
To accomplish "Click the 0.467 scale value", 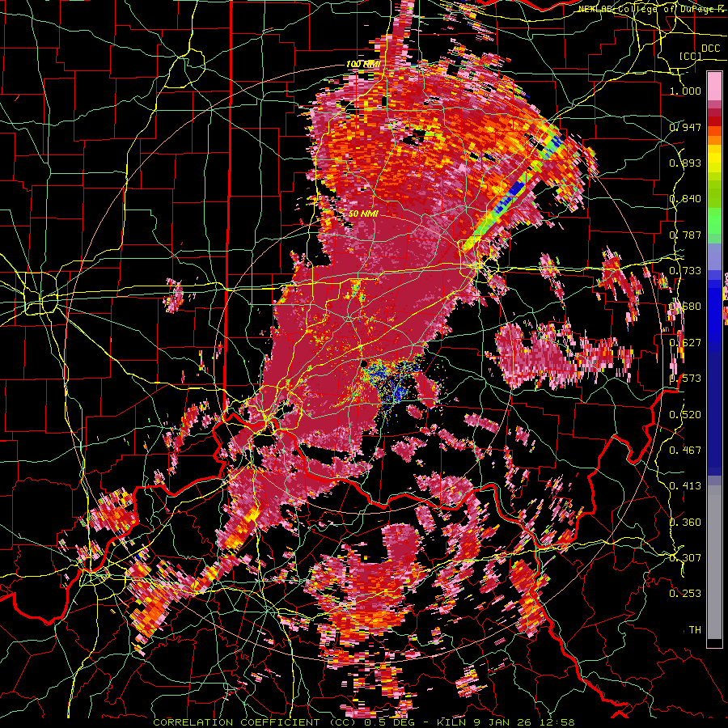I will click(685, 451).
